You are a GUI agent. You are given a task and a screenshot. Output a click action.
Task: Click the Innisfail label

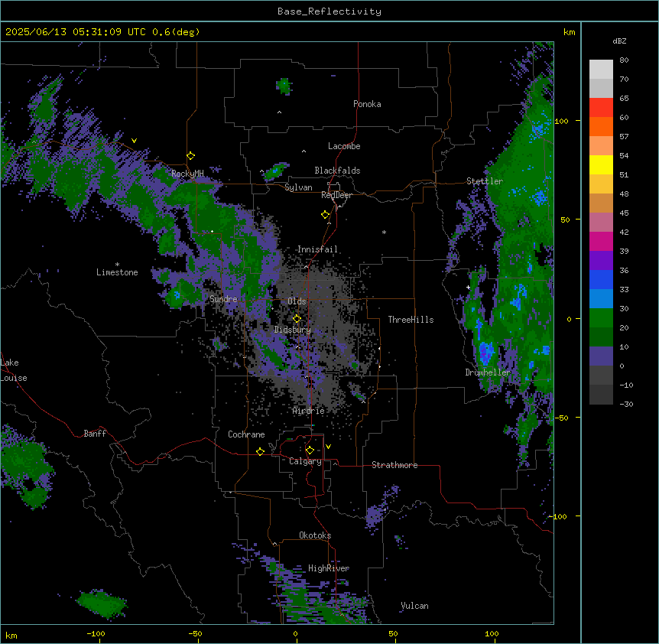(317, 249)
